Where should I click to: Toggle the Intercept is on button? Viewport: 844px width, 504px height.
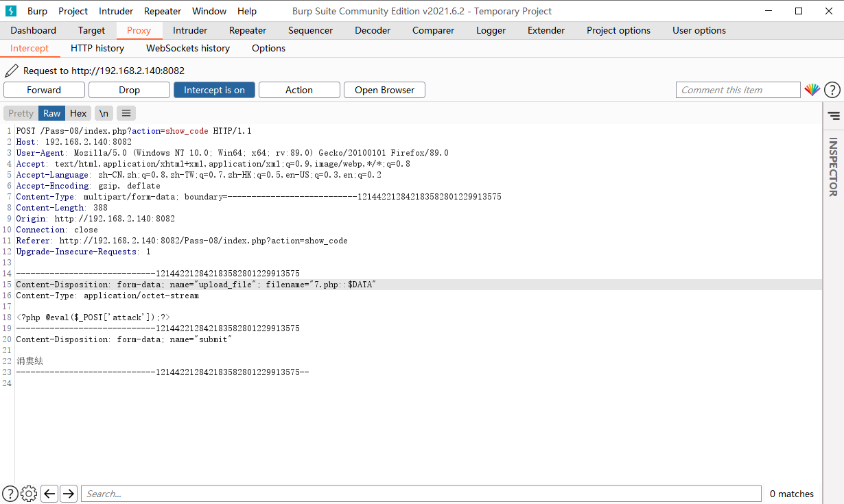[x=214, y=90]
